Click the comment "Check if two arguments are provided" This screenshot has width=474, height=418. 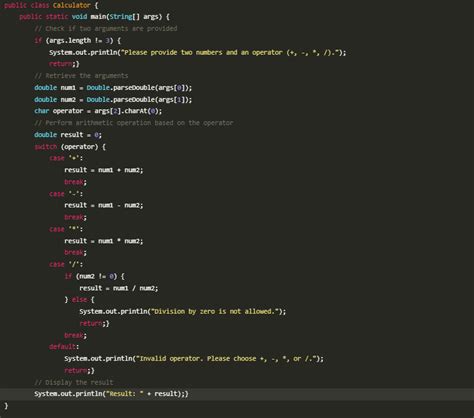tap(106, 29)
